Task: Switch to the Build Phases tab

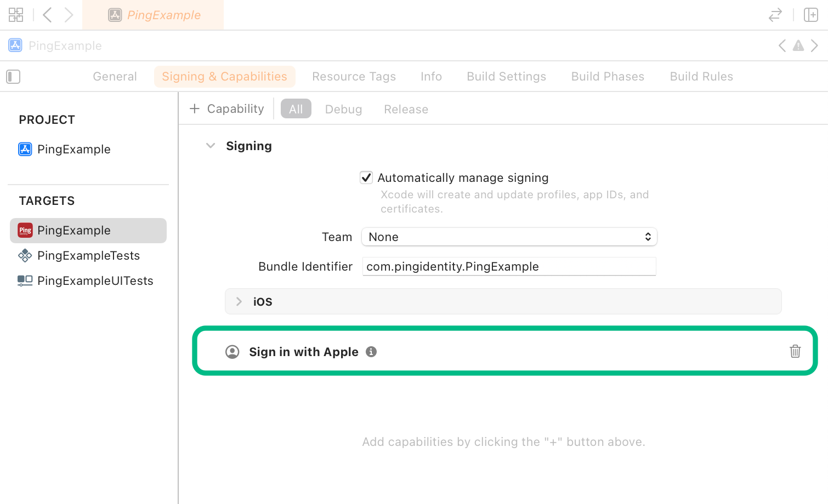Action: click(608, 76)
